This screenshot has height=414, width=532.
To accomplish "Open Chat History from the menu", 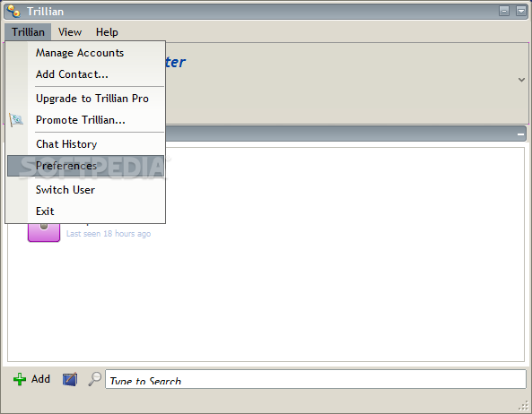I will (x=85, y=144).
